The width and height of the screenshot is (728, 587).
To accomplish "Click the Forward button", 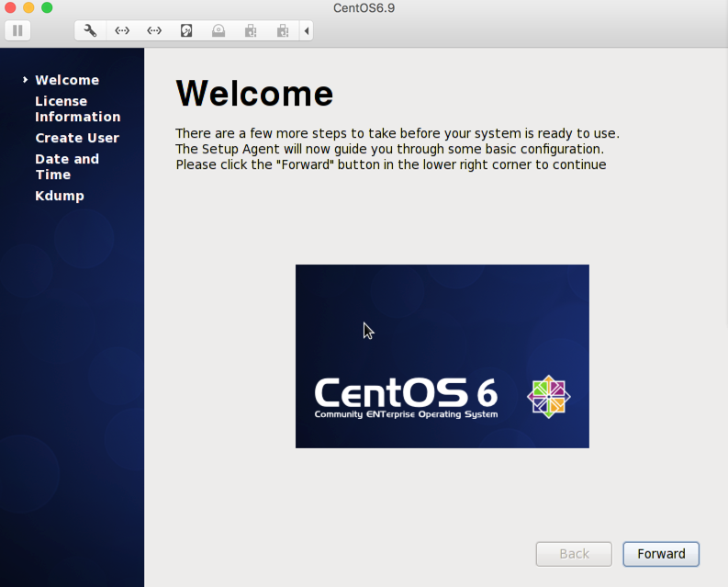I will 661,554.
